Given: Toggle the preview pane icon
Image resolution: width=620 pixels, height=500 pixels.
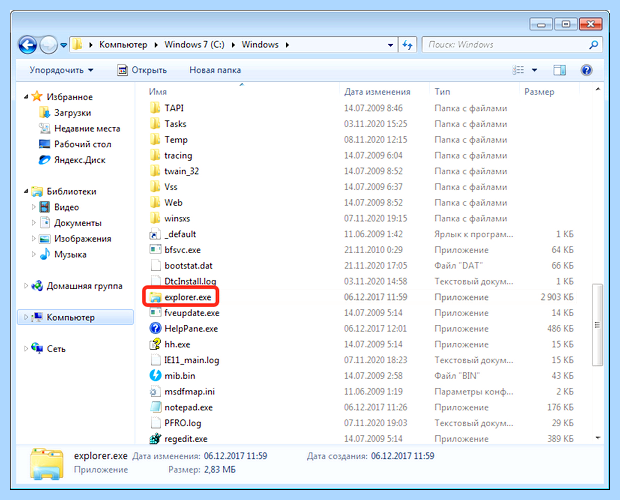Looking at the screenshot, I should [x=560, y=70].
